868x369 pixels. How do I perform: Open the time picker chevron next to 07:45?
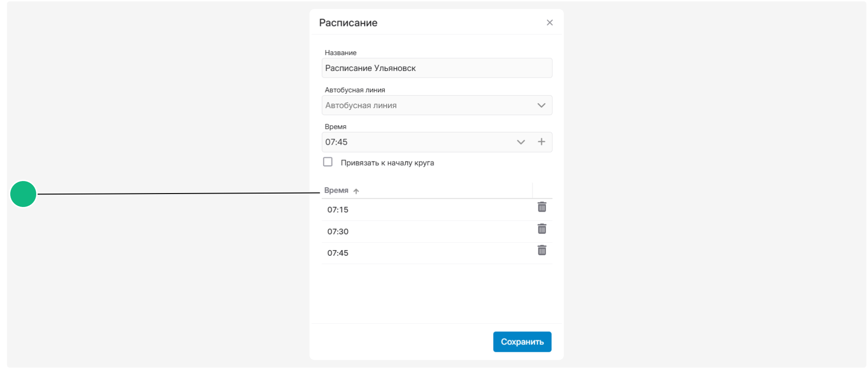click(x=521, y=142)
